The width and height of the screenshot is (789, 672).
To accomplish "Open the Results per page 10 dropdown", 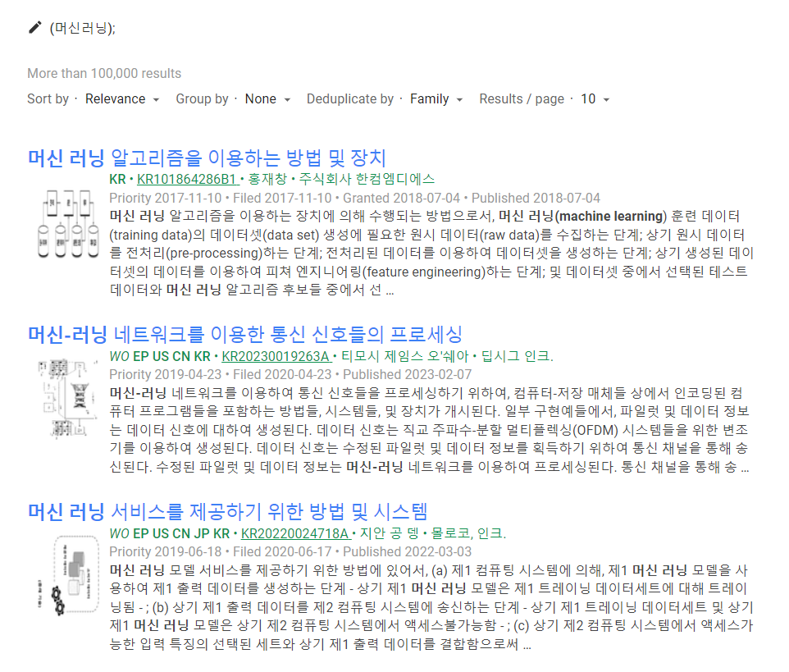I will coord(595,99).
